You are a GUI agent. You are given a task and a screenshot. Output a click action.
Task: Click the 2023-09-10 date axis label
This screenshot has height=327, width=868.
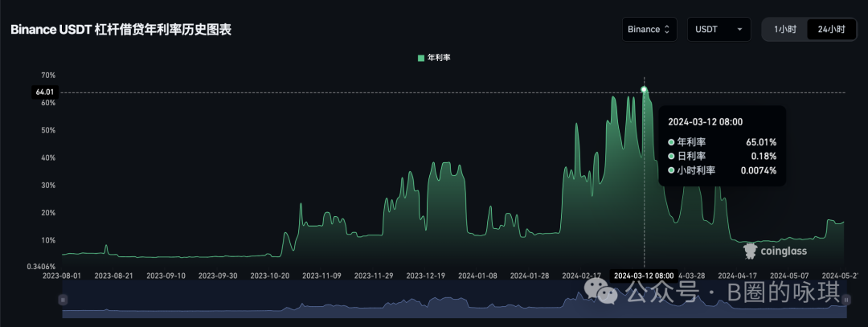[x=166, y=275]
